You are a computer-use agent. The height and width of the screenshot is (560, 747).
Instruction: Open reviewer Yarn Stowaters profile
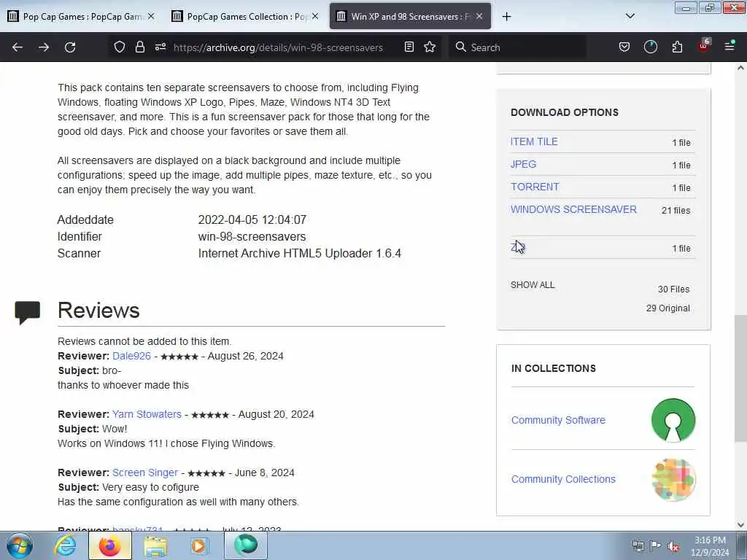pos(147,414)
